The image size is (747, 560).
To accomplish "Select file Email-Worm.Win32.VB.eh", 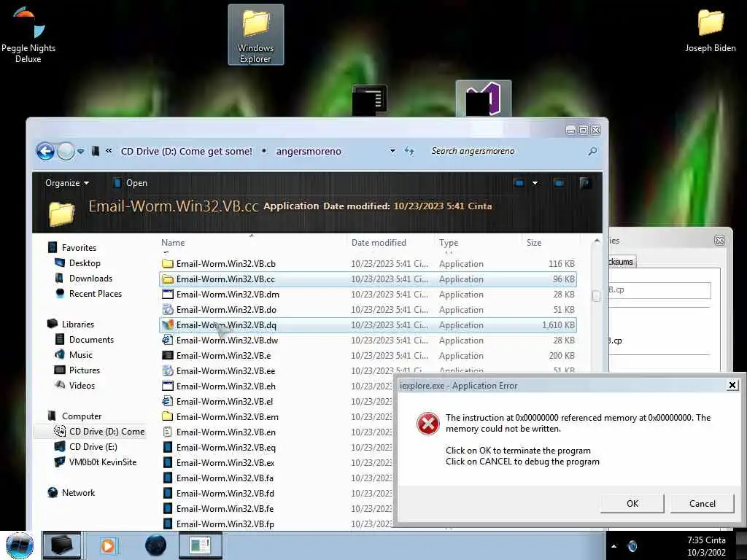I will (276, 386).
